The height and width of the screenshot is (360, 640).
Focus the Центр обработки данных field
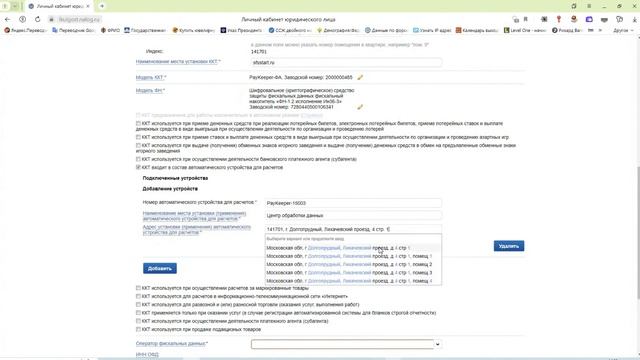pos(353,216)
